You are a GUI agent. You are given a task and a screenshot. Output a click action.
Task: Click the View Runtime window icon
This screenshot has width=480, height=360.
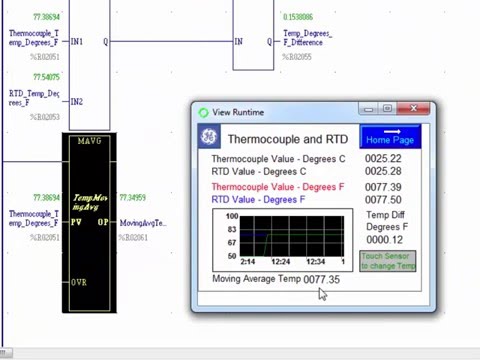pyautogui.click(x=203, y=113)
